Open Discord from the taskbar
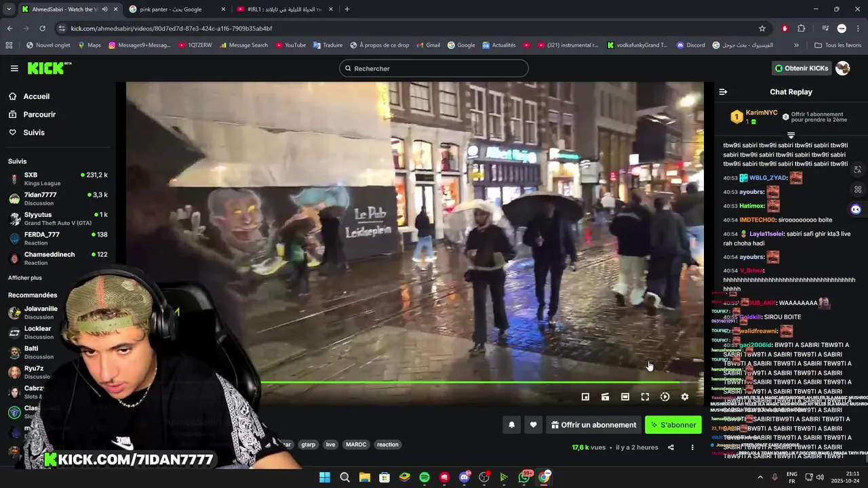Image resolution: width=868 pixels, height=488 pixels. point(465,477)
